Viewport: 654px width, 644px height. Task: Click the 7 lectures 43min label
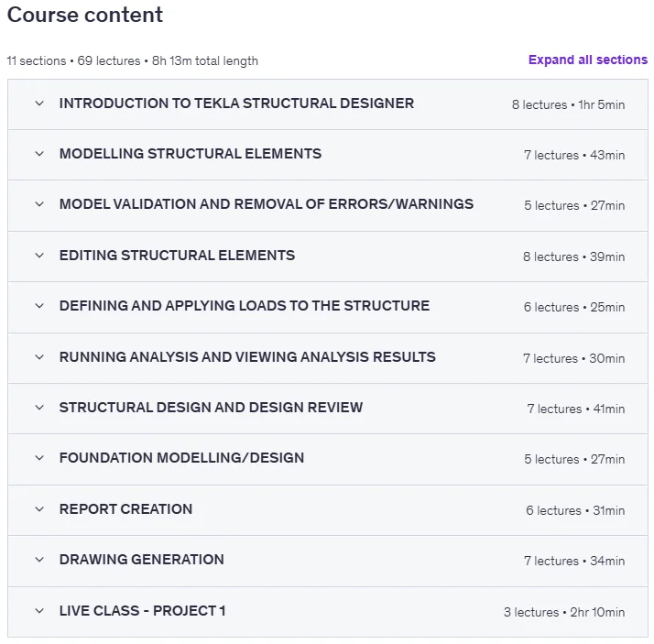pos(574,155)
